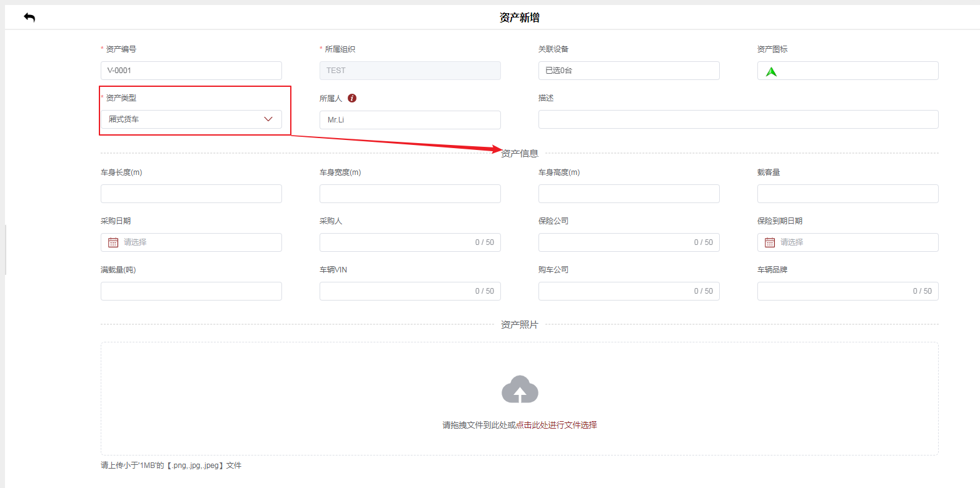Click the green arrow asset icon
Viewport: 980px width, 488px height.
771,71
